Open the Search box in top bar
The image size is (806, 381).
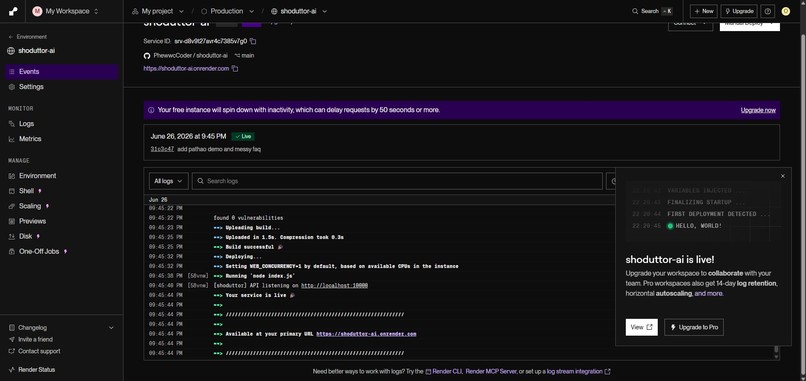pyautogui.click(x=653, y=11)
